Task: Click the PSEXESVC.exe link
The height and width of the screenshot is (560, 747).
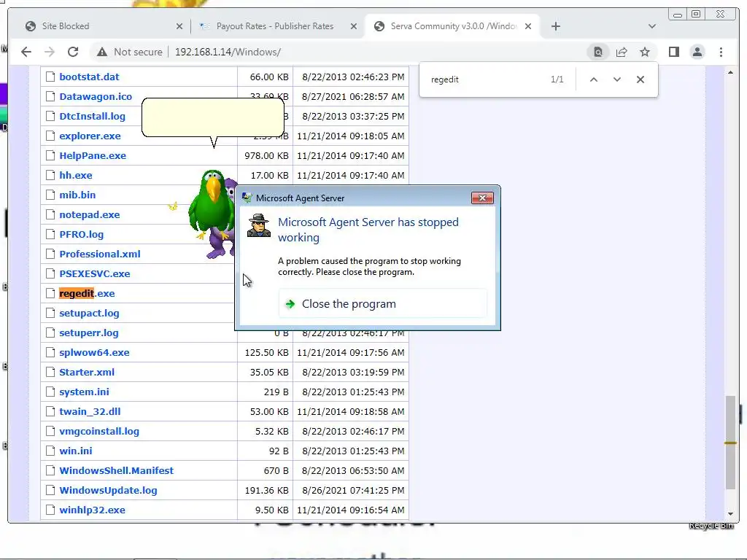Action: pos(94,274)
